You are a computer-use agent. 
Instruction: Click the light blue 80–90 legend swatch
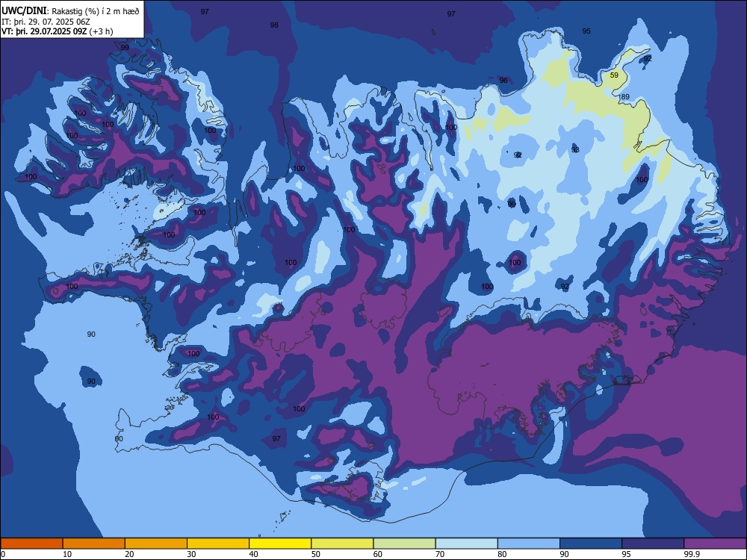pos(529,544)
